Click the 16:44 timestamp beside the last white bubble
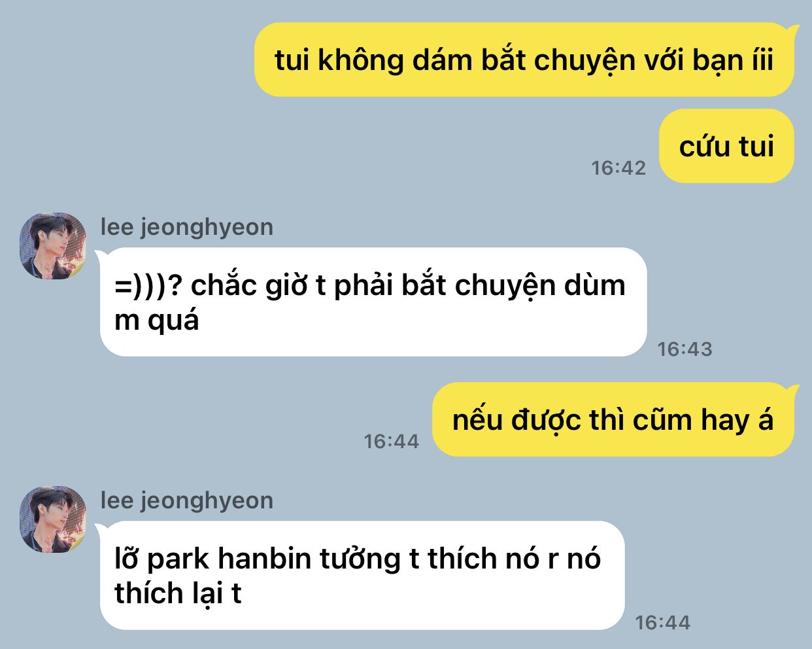Image resolution: width=812 pixels, height=649 pixels. 662,623
